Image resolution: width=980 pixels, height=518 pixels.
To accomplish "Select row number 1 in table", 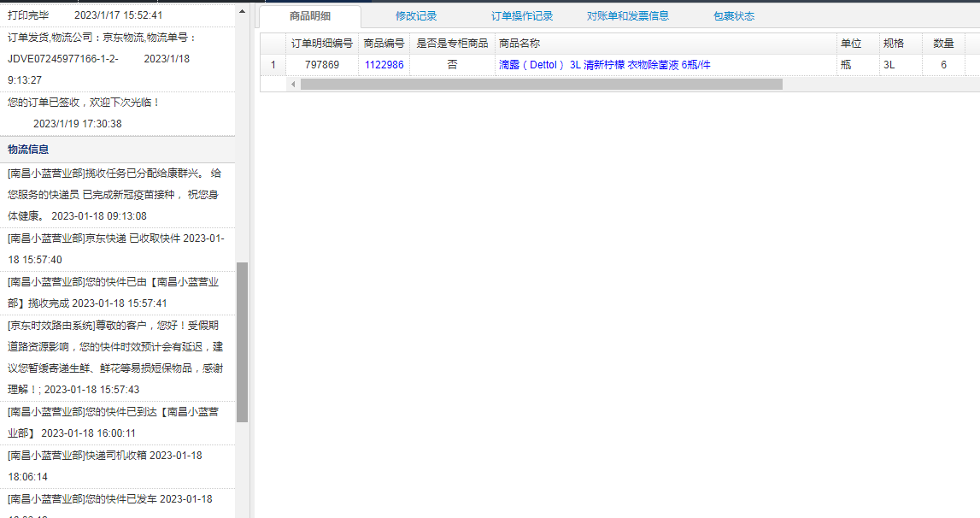I will [x=273, y=65].
